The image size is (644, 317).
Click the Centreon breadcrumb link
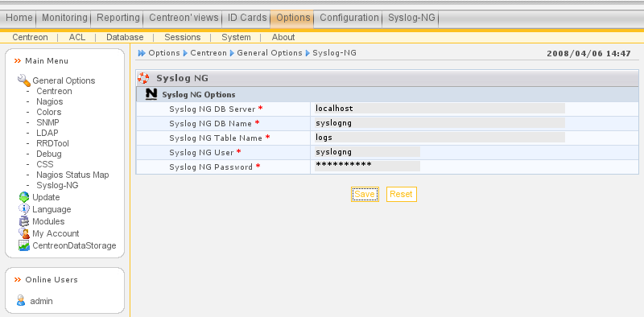208,53
